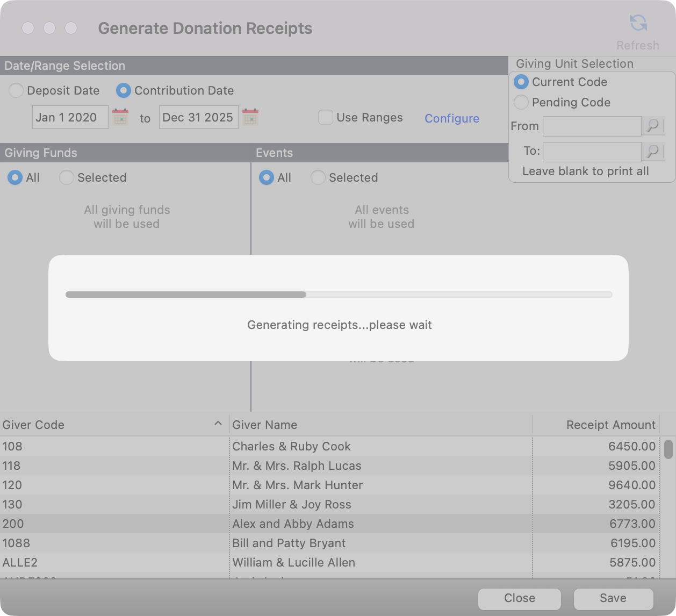Select the William & Lucille Allen row
The width and height of the screenshot is (676, 616).
click(x=330, y=562)
